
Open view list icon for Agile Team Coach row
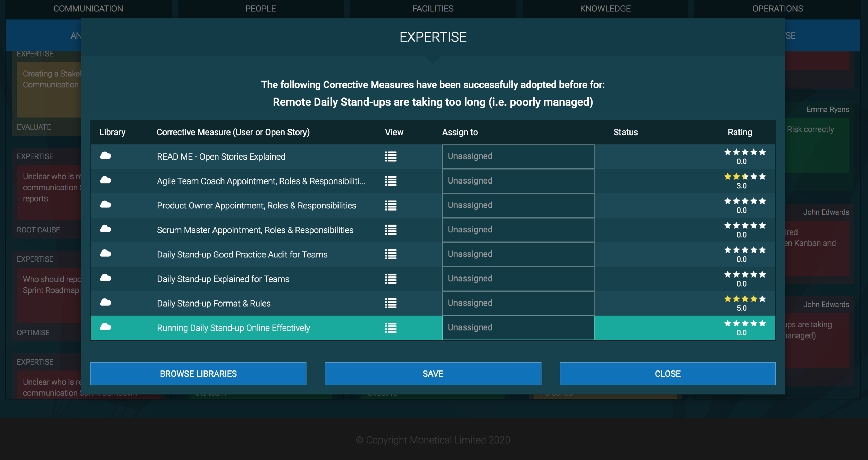click(x=391, y=181)
